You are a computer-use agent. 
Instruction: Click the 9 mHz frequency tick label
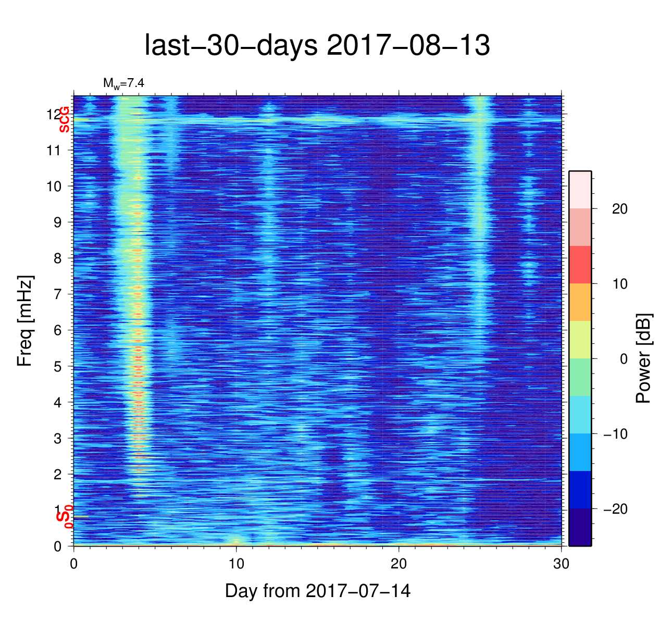tap(58, 222)
